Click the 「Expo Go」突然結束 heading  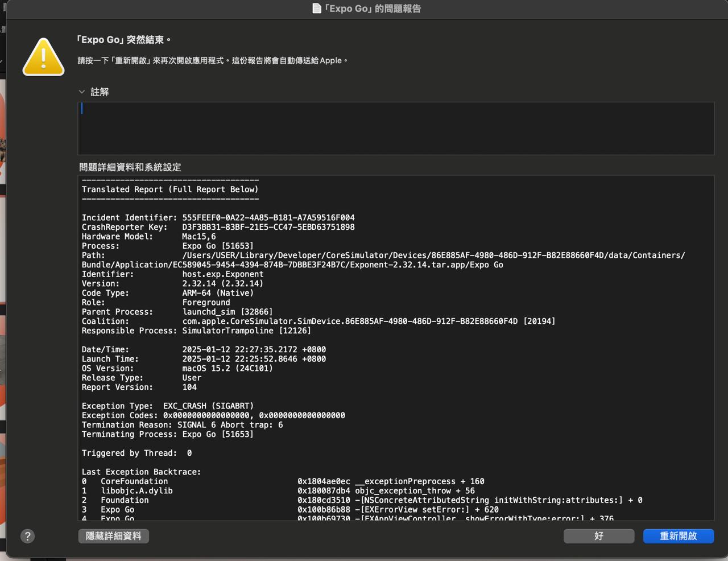pyautogui.click(x=123, y=40)
